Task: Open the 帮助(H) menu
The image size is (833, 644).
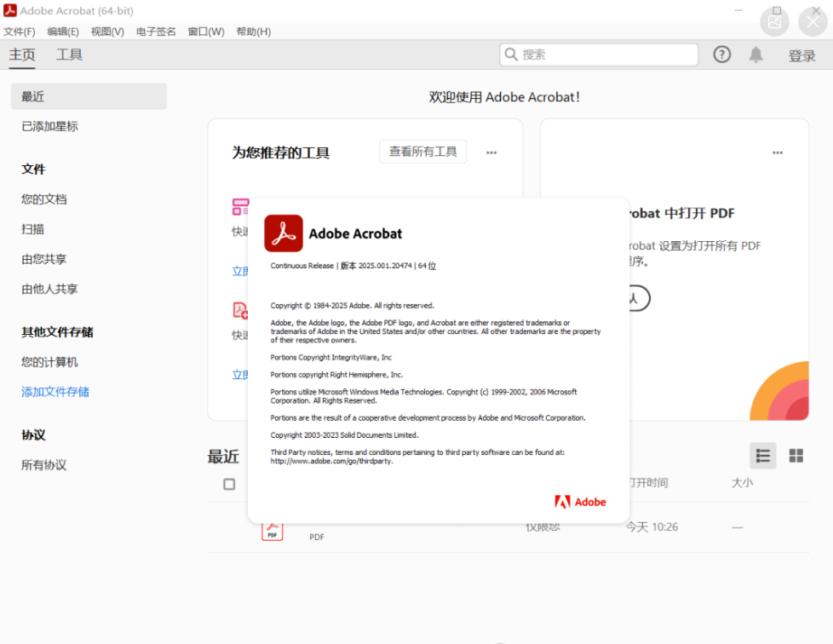Action: (x=254, y=32)
